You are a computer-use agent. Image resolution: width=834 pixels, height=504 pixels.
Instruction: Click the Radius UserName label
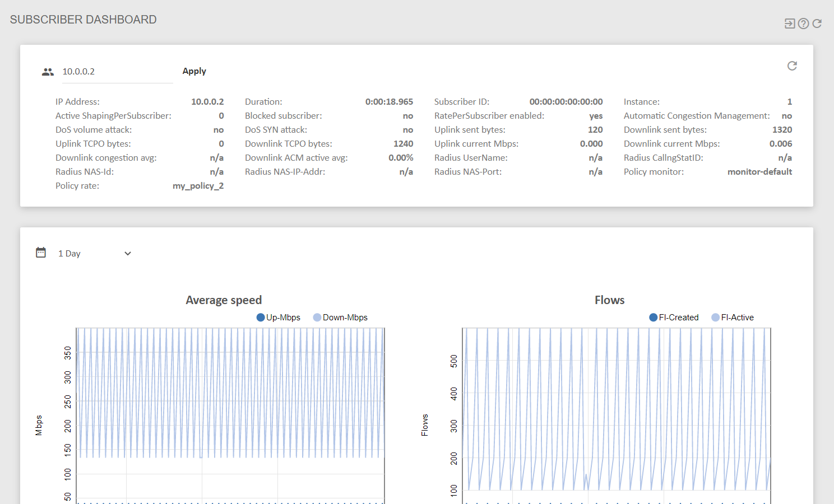coord(471,158)
